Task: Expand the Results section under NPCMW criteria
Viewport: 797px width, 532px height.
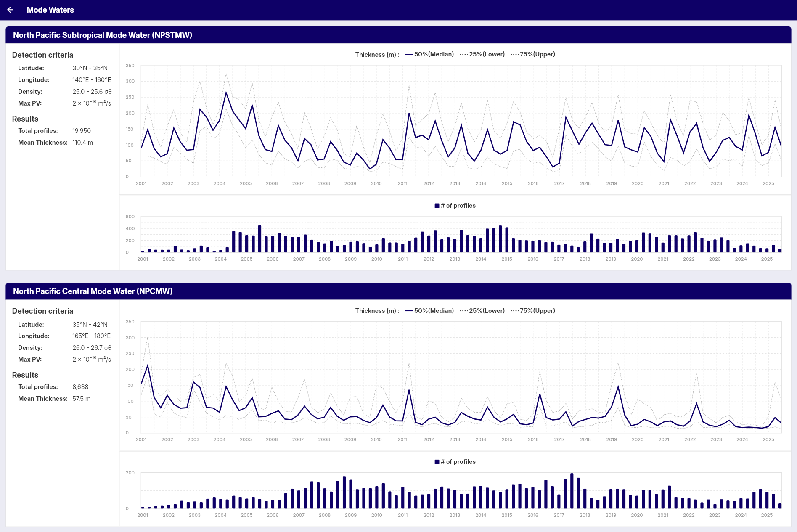Action: click(25, 375)
